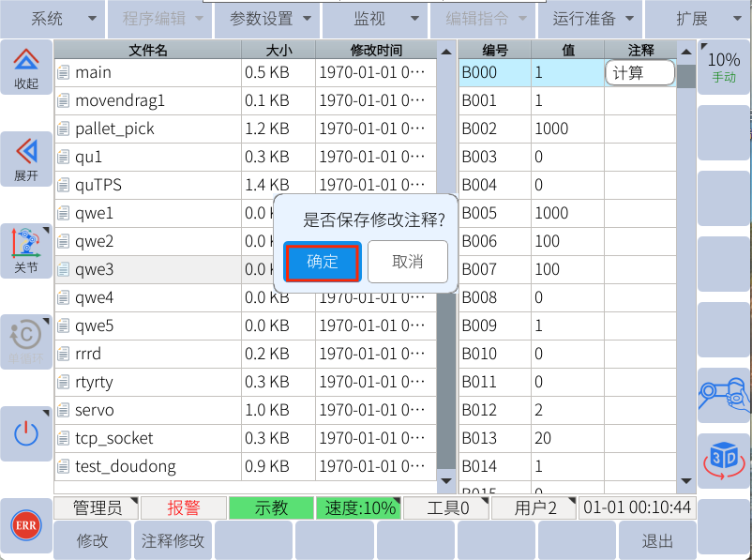Click the 计算 comment input field

[x=639, y=72]
